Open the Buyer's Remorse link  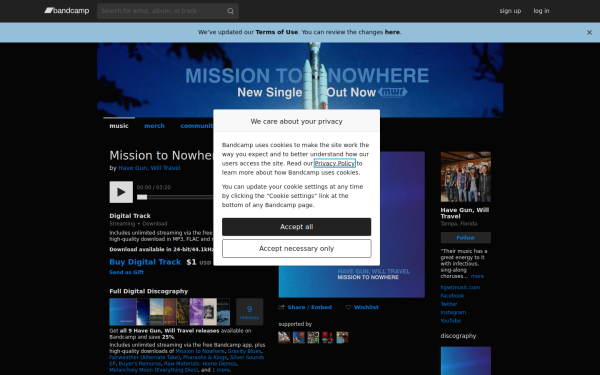(x=140, y=364)
